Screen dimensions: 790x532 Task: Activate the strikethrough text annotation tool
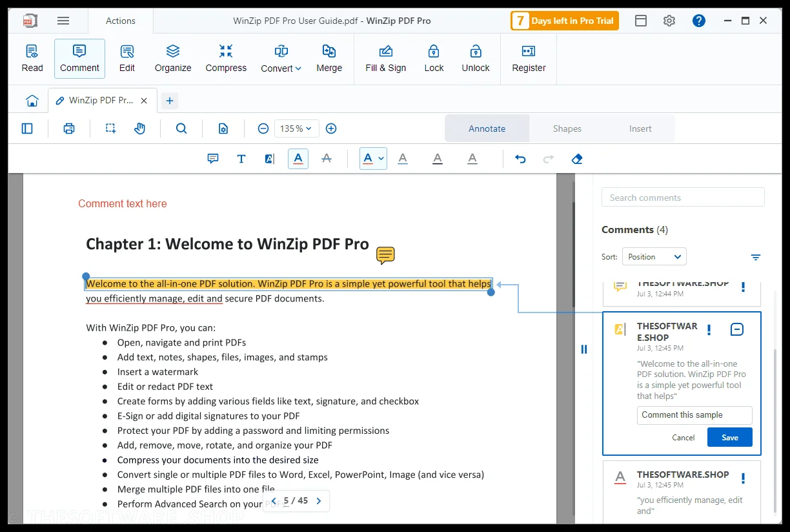tap(327, 159)
